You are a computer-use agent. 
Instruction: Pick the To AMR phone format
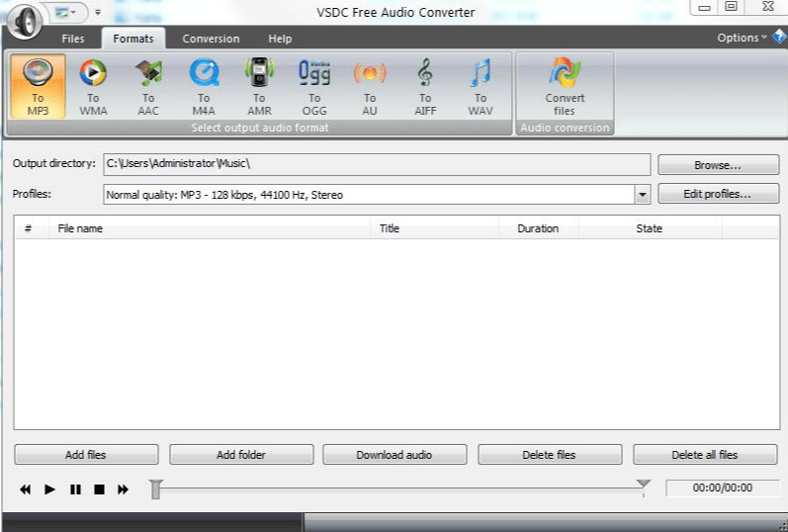tap(259, 86)
